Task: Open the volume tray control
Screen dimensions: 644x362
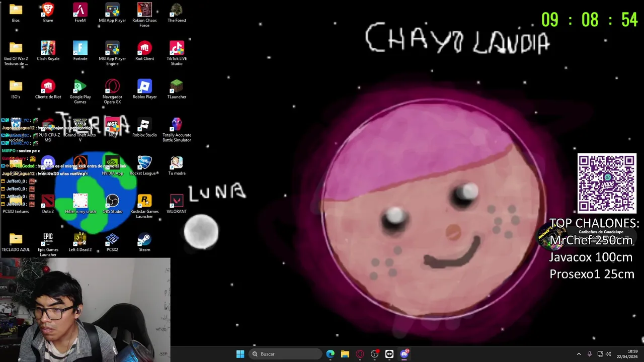Action: (x=609, y=354)
